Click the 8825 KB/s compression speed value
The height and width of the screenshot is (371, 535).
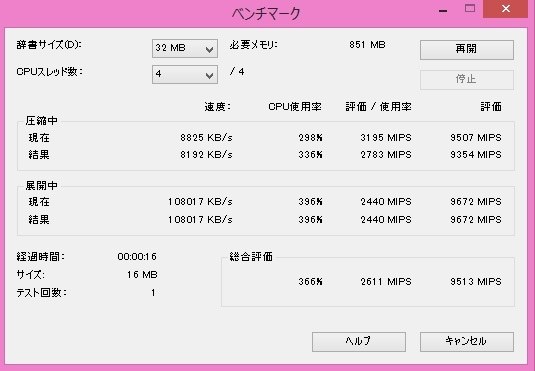pos(206,138)
